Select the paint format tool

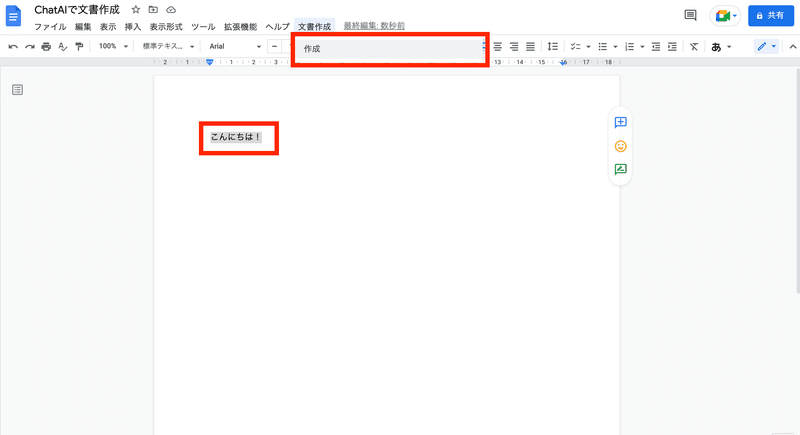click(79, 47)
